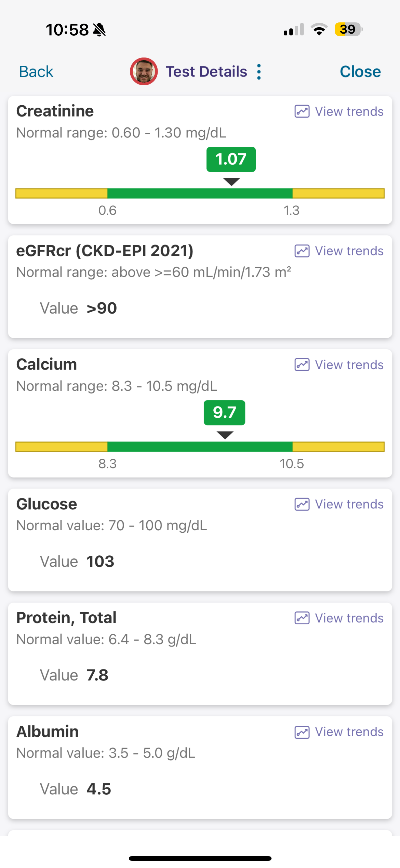The height and width of the screenshot is (868, 400).
Task: Tap the green 9.7 calcium value marker
Action: coord(224,413)
